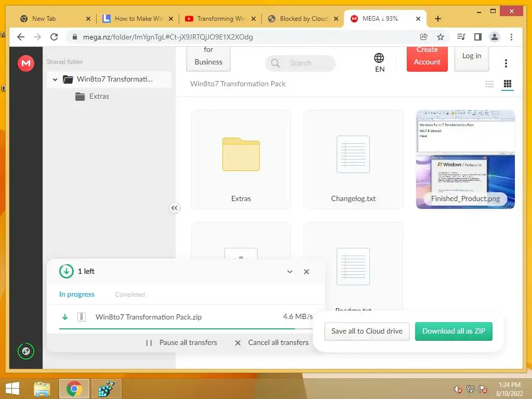Click the muted volume tray icon
532x399 pixels.
[x=458, y=390]
